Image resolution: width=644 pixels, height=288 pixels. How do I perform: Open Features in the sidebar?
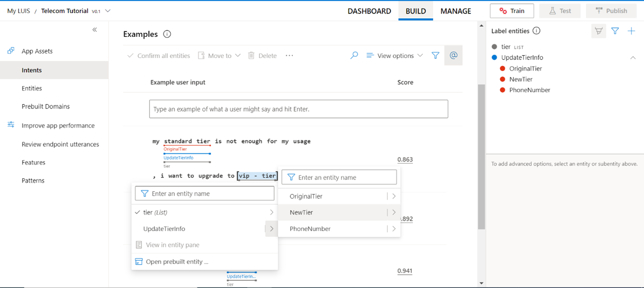[33, 162]
